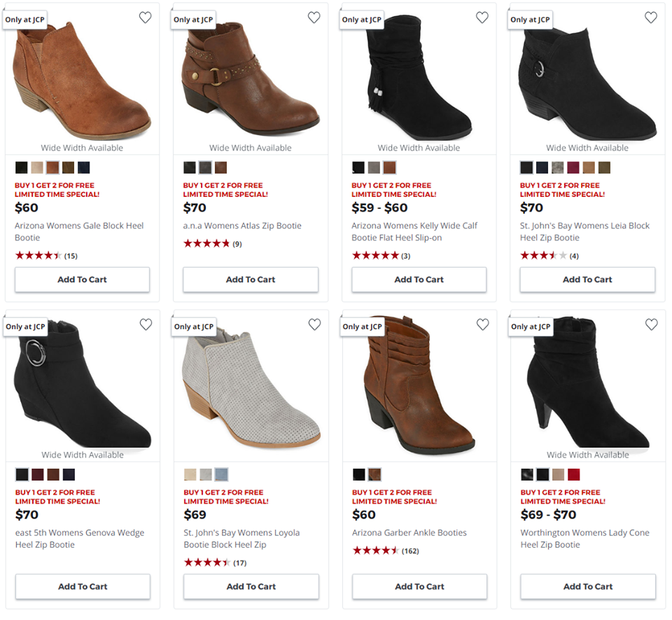
Task: Choose burgundy swatch on Leia Block Heel Bootie
Action: pos(573,167)
